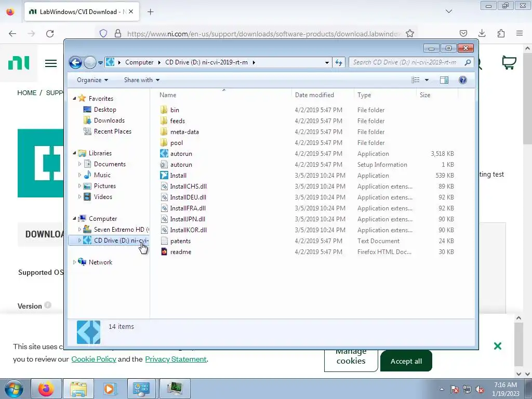Image resolution: width=532 pixels, height=399 pixels.
Task: Collapse the Computer tree node
Action: click(74, 219)
